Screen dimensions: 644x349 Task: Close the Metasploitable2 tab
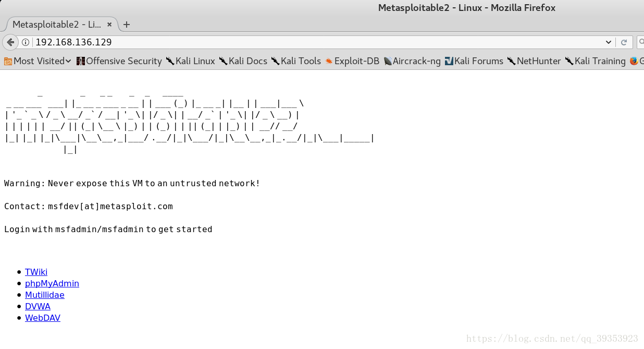[109, 25]
